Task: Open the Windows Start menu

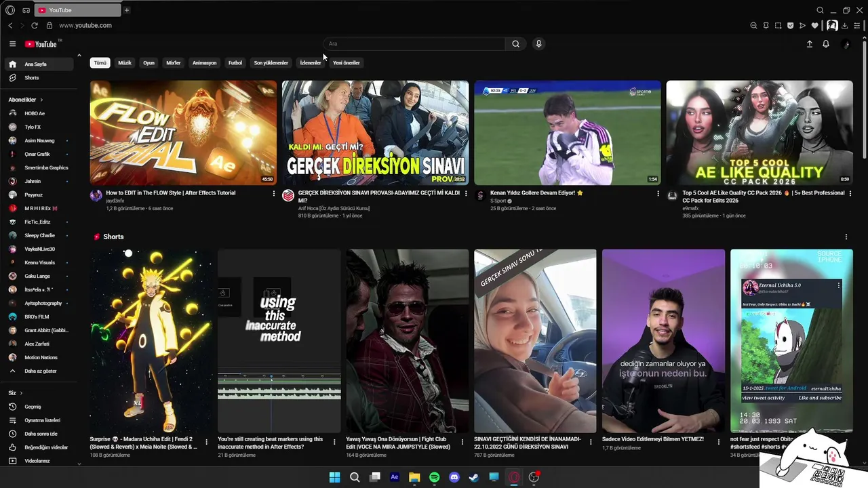Action: tap(334, 477)
